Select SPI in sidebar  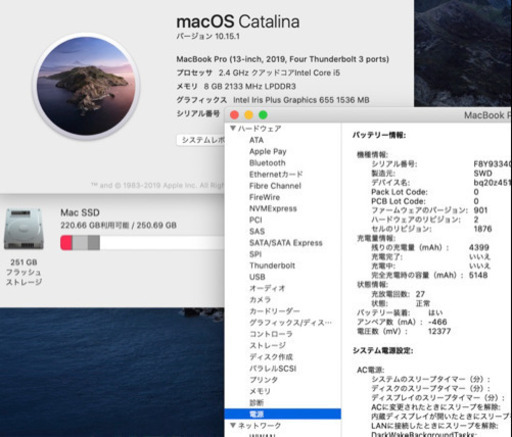point(255,254)
